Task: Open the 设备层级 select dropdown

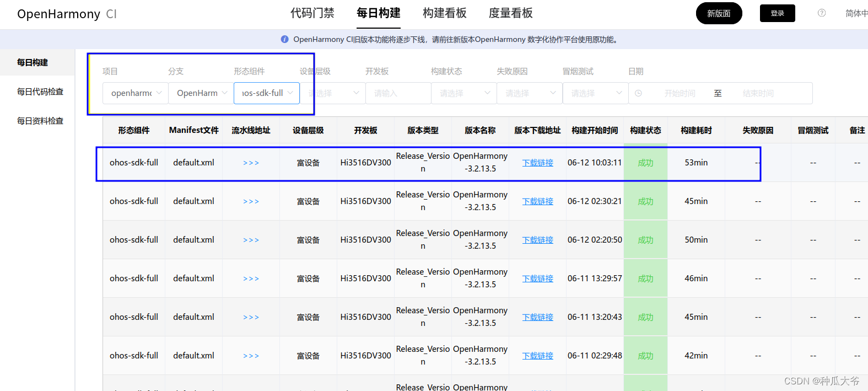Action: [x=332, y=93]
